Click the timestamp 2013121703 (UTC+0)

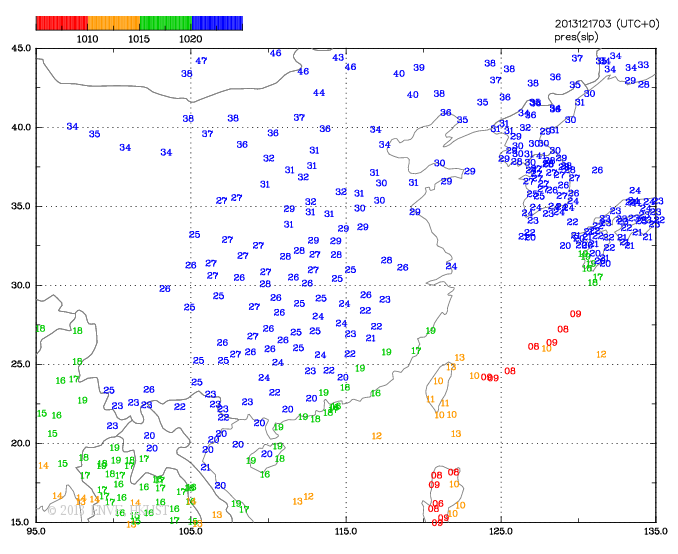[x=607, y=24]
